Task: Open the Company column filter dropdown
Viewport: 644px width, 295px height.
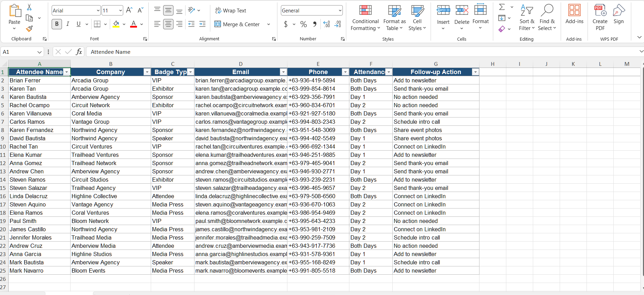Action: (x=147, y=72)
